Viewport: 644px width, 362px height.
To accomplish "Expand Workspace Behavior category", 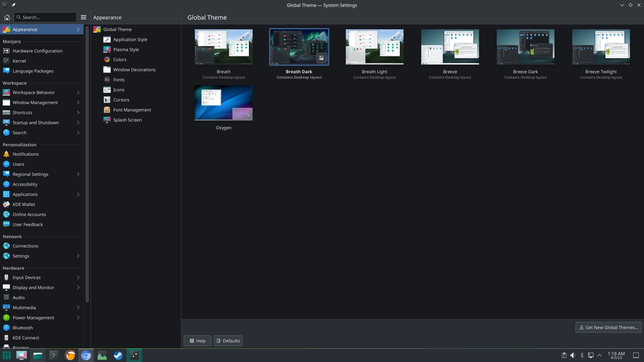I will [42, 93].
